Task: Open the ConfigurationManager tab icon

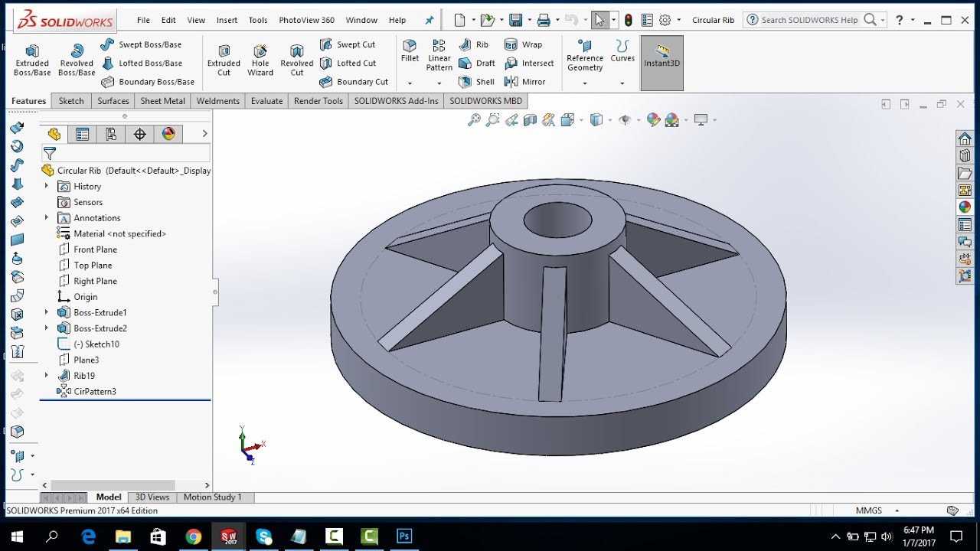Action: pos(111,134)
